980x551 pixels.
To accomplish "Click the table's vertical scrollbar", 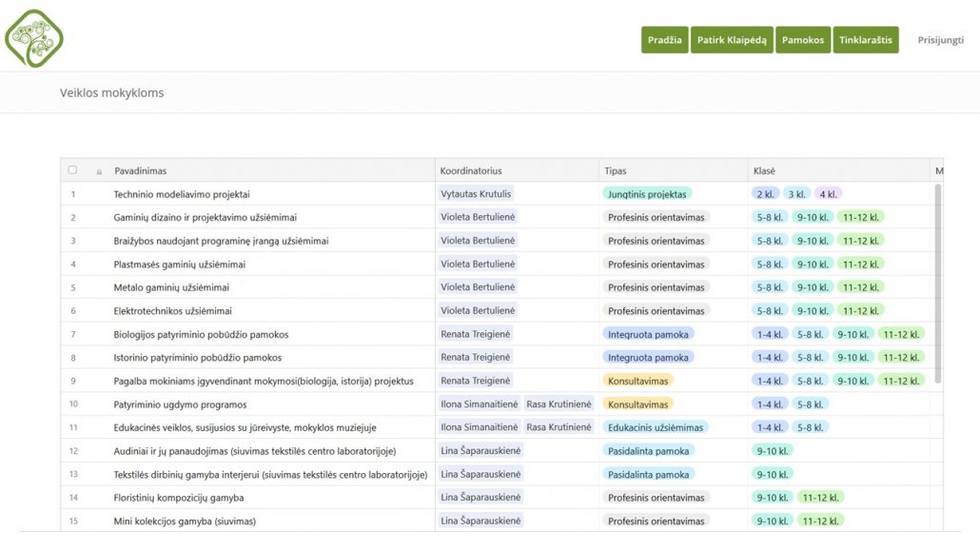I will [937, 283].
